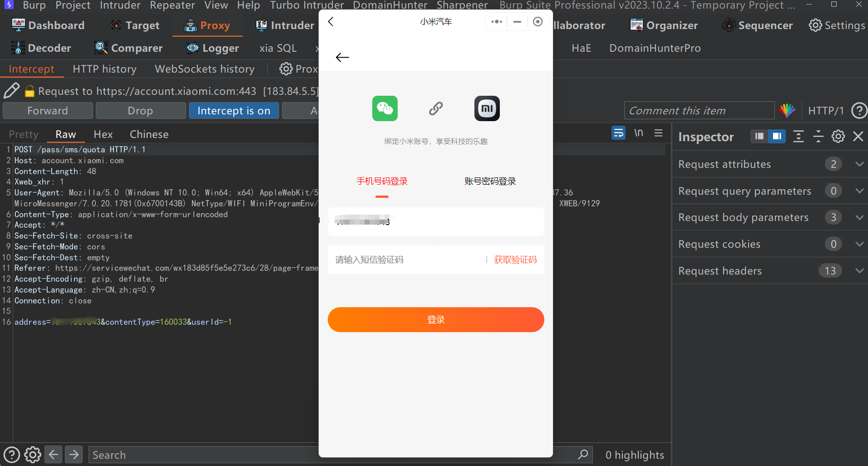Toggle word wrap in the message editor
This screenshot has width=868, height=466.
tap(618, 133)
